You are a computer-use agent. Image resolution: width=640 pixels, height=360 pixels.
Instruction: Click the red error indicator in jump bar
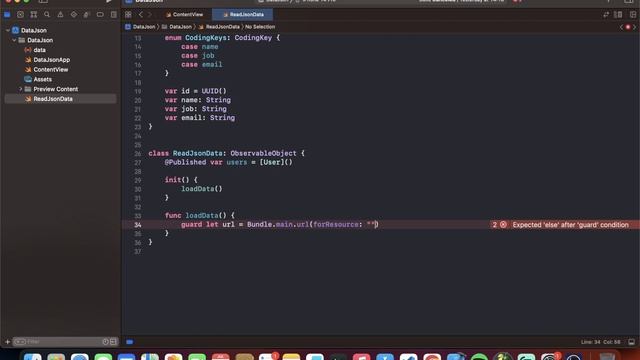628,27
